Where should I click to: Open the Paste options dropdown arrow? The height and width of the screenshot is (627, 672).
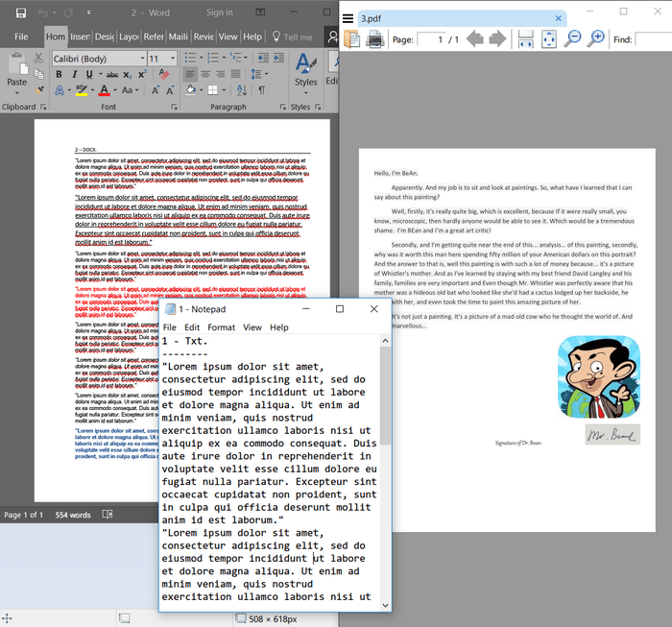(17, 94)
